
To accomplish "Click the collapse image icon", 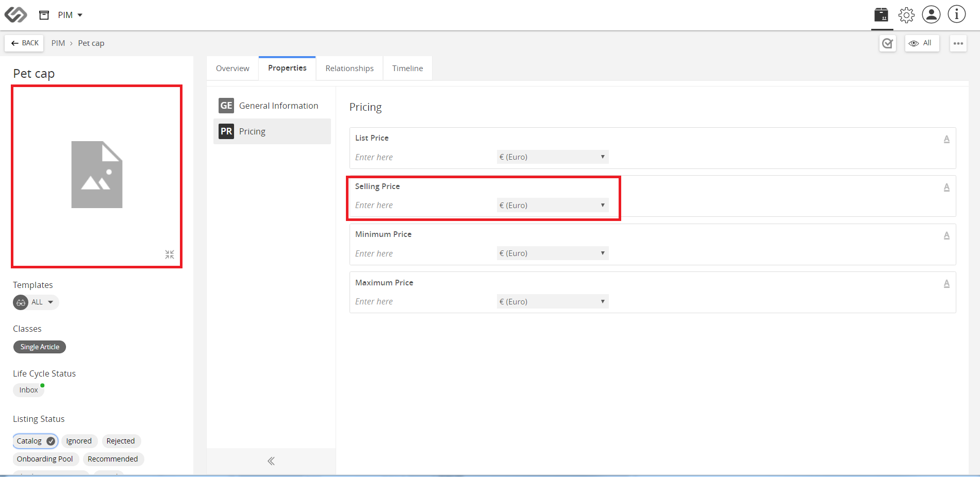I will 170,254.
